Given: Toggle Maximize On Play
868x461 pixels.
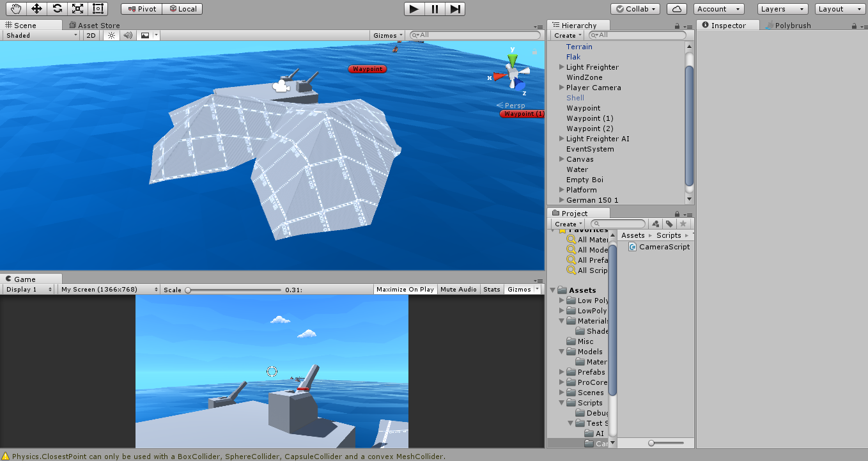Looking at the screenshot, I should 405,290.
